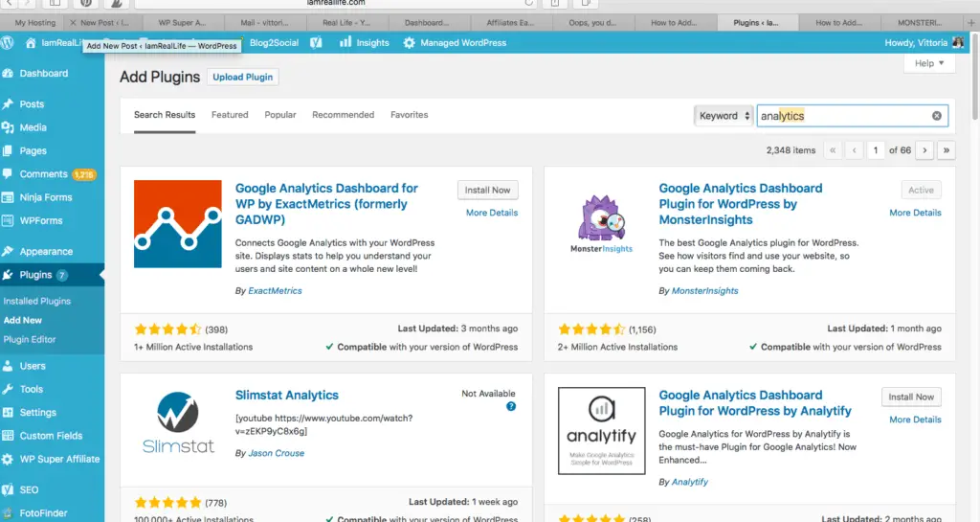Open the Yoast SEO admin bar icon
Screen dimensions: 980x522
click(x=316, y=42)
